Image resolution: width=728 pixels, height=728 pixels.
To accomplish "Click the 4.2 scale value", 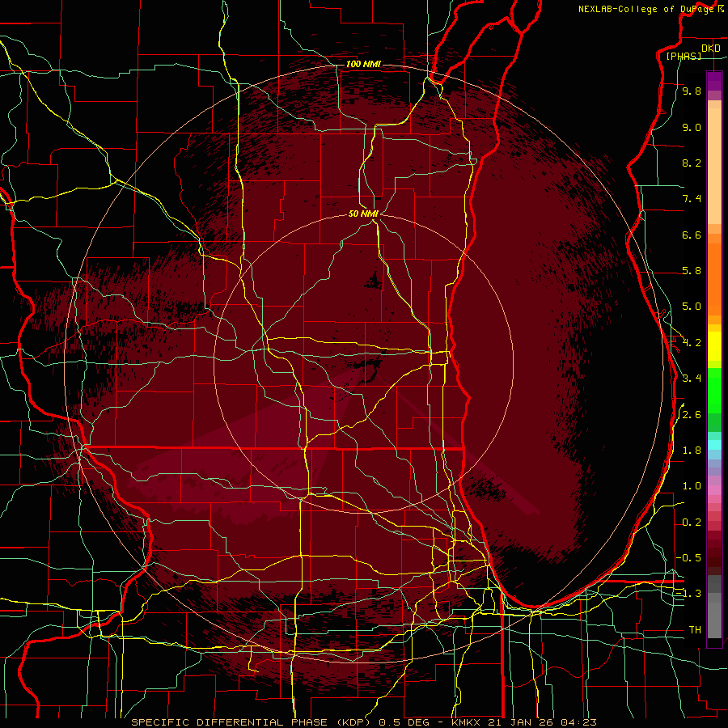I will [x=692, y=343].
